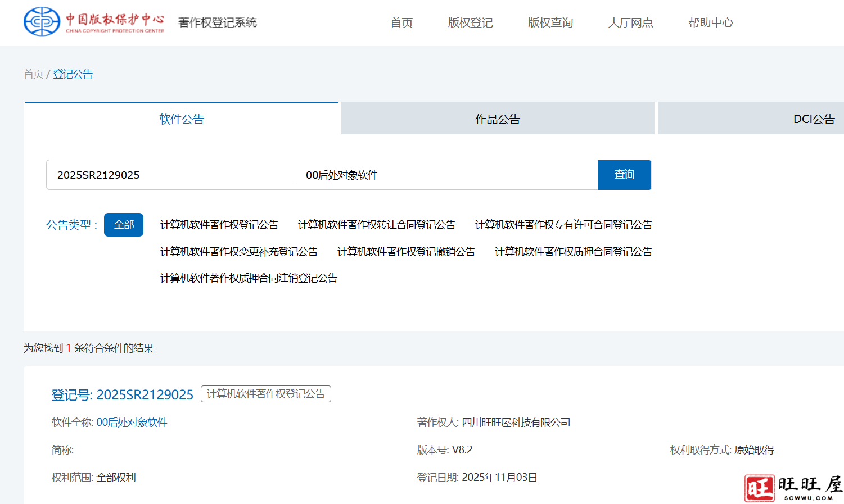Click the China Copyright Protection Center logo
The width and height of the screenshot is (844, 504).
pos(94,22)
